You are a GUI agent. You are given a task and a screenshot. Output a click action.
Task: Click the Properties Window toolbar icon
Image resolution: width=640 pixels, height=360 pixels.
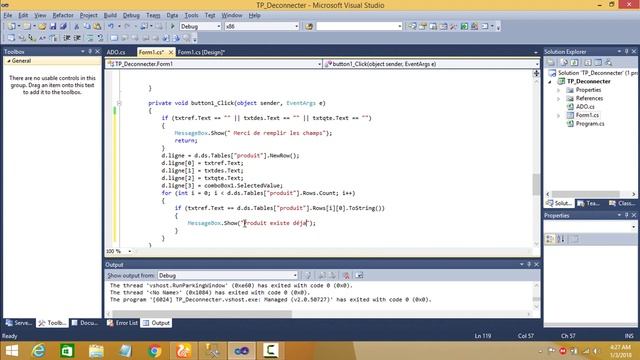click(x=423, y=27)
